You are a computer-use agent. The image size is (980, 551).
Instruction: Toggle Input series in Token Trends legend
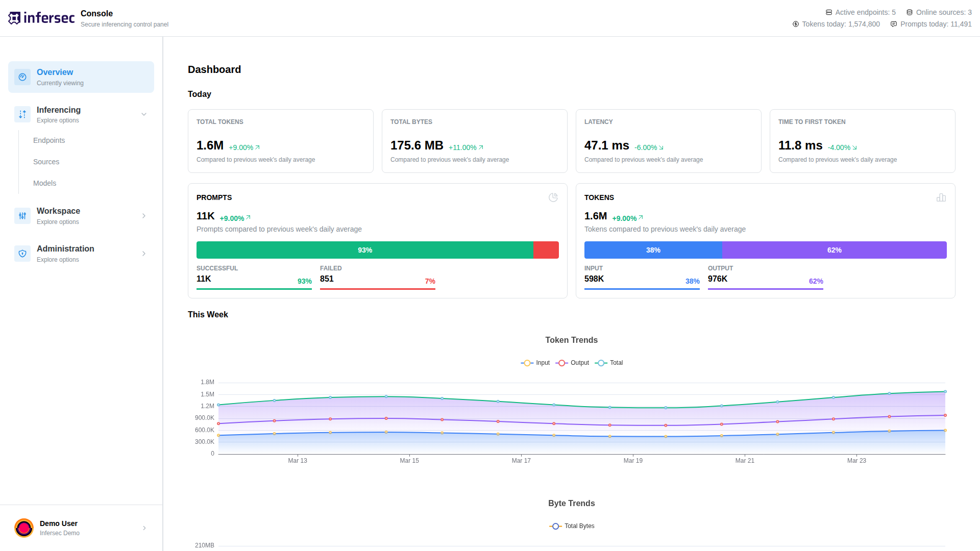535,363
